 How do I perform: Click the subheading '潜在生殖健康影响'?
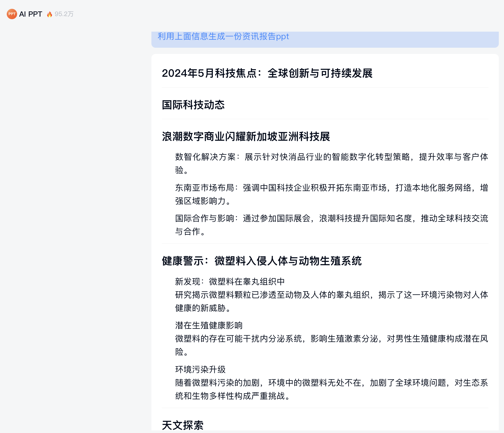pos(209,325)
